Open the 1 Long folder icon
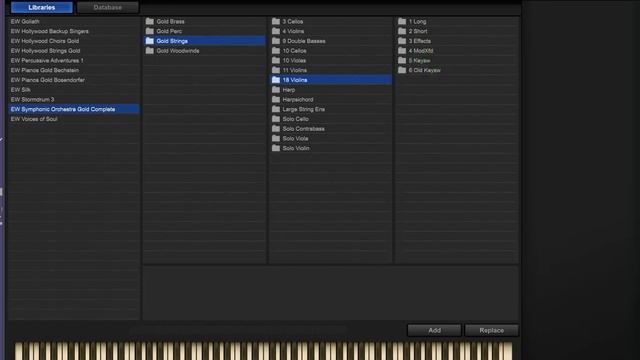The image size is (640, 360). [402, 21]
